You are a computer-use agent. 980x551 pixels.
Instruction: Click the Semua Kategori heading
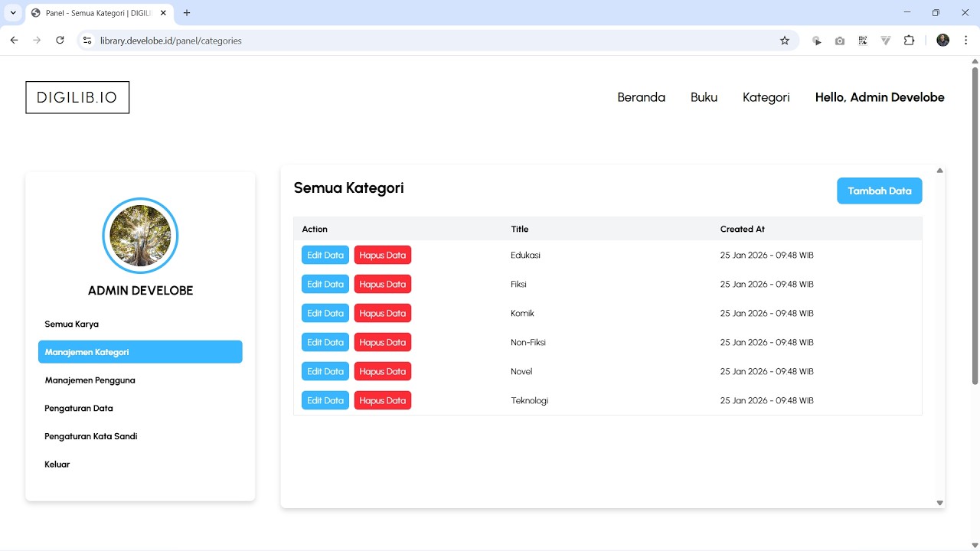tap(349, 187)
